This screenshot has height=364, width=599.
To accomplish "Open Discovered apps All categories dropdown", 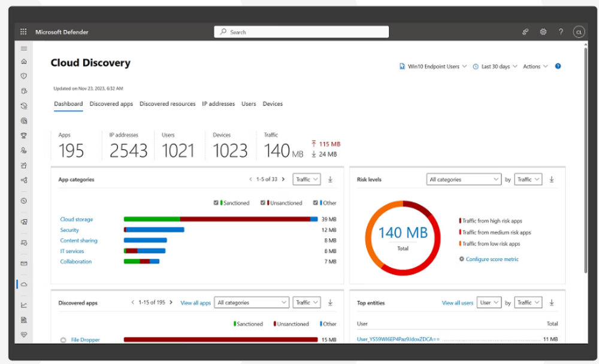I will point(252,302).
